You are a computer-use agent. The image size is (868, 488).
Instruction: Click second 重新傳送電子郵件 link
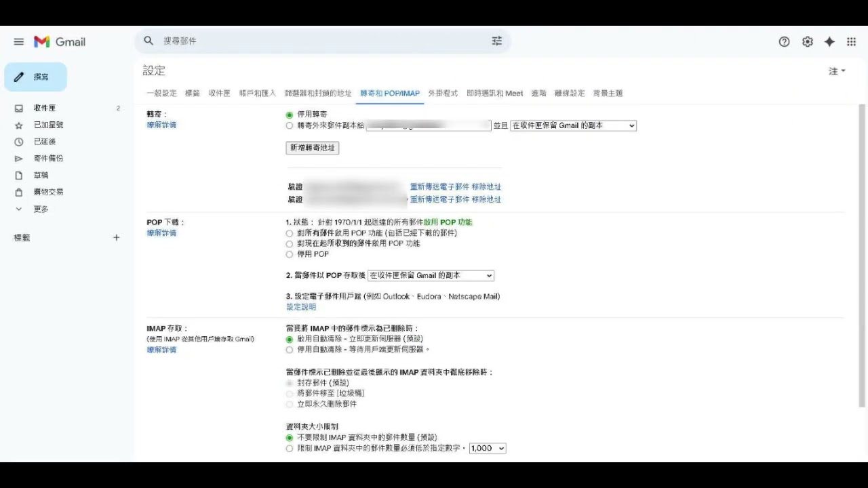439,199
